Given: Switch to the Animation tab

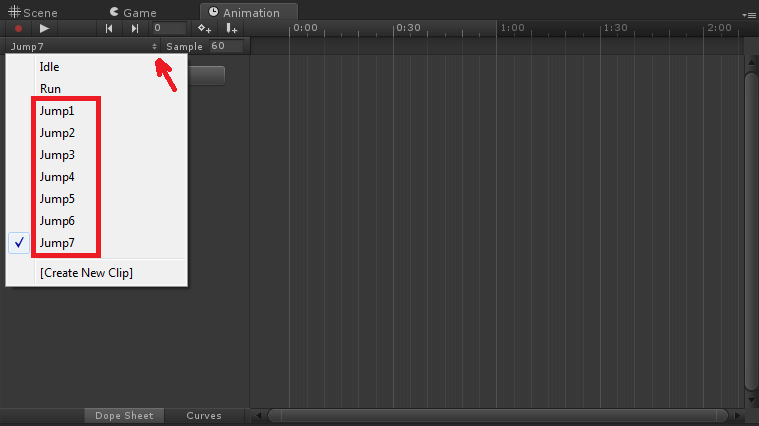Looking at the screenshot, I should 249,12.
